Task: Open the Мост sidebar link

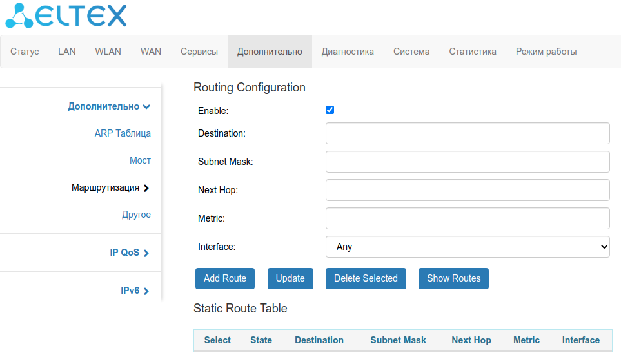Action: point(140,160)
